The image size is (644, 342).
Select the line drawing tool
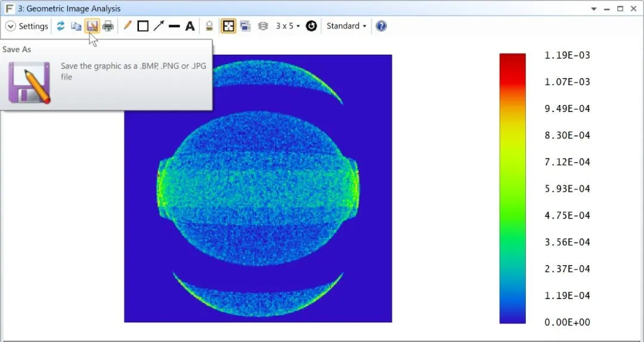click(174, 26)
